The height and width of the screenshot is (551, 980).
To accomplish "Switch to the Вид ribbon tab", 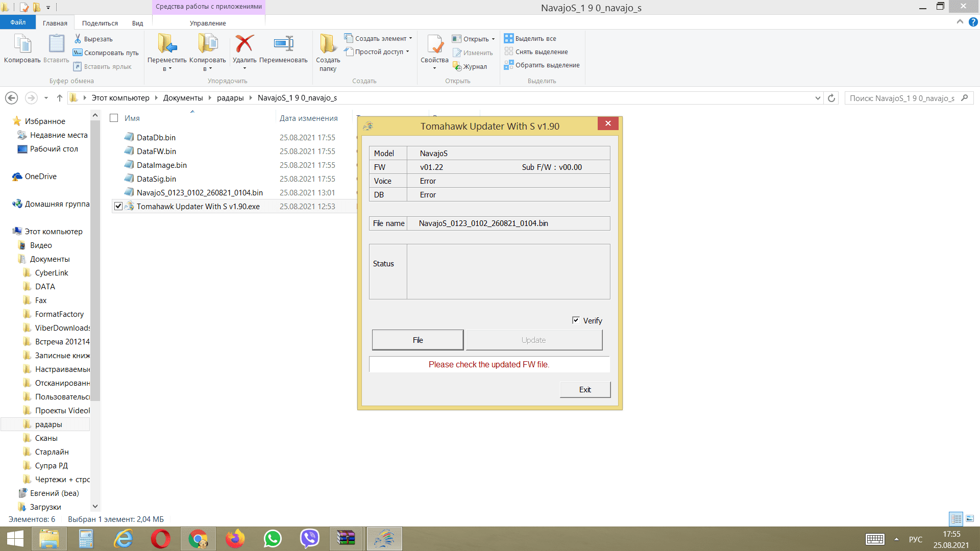I will pos(137,23).
